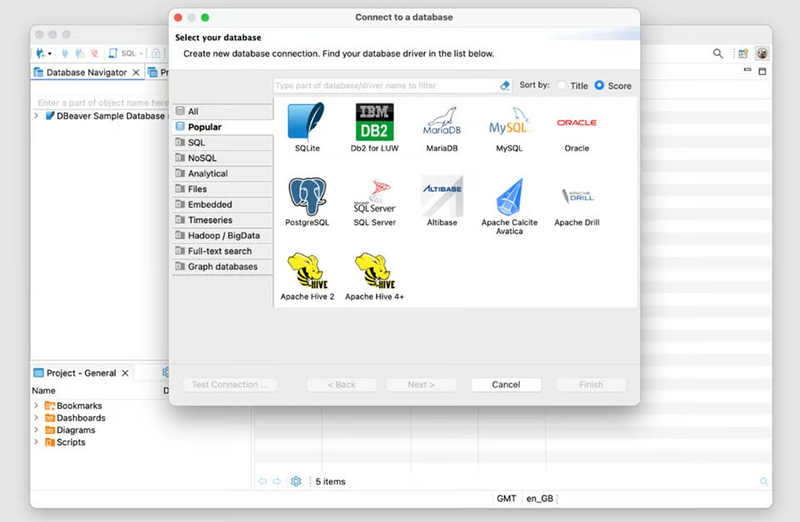This screenshot has height=522, width=800.
Task: Close the Project - General tab
Action: pyautogui.click(x=125, y=373)
